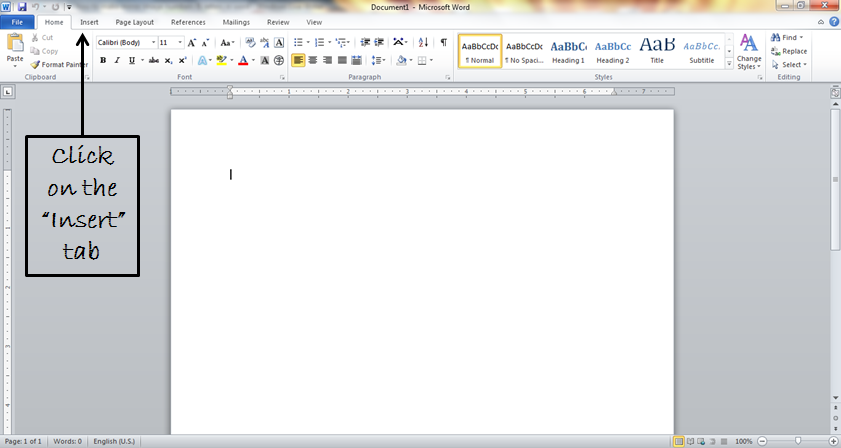Apply the Normal style
The image size is (841, 448).
pyautogui.click(x=480, y=51)
